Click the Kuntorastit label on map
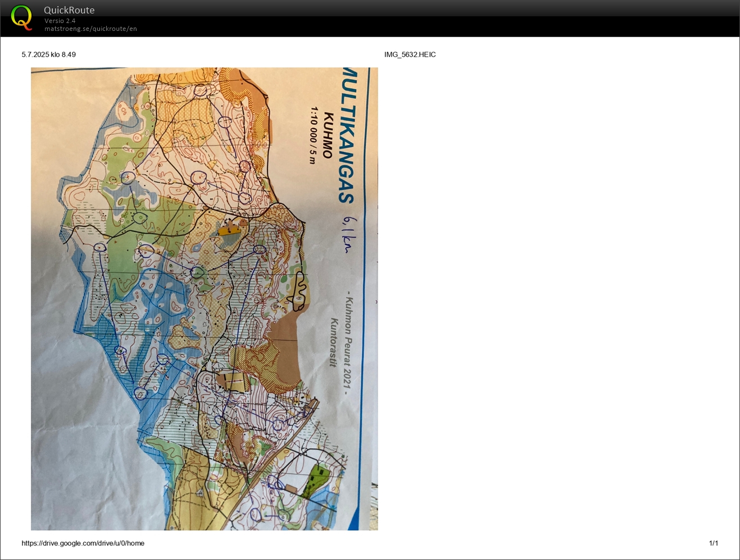 (334, 343)
